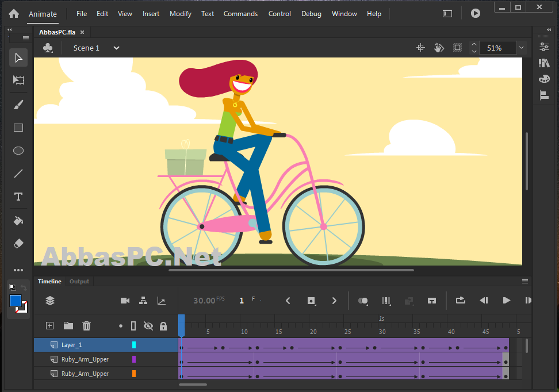The image size is (559, 392).
Task: Open the zoom percentage dropdown arrow
Action: point(521,47)
